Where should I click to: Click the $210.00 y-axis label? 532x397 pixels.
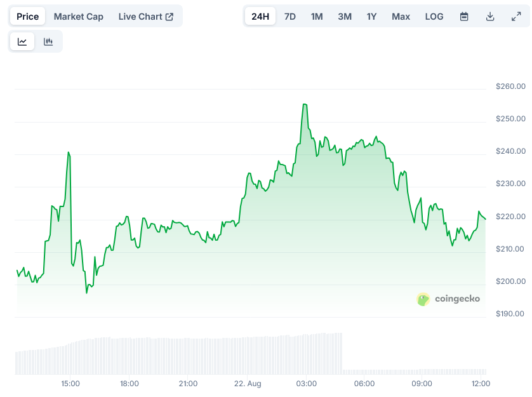[x=510, y=249]
